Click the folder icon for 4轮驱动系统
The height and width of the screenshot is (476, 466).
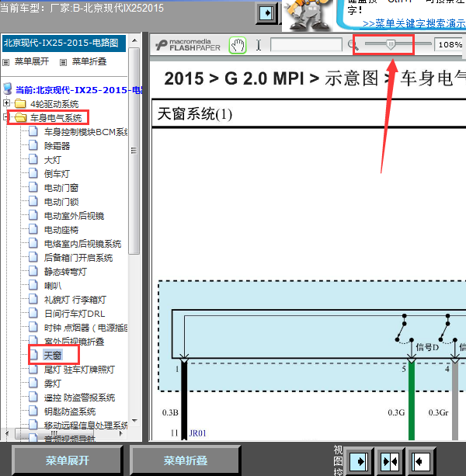click(20, 104)
